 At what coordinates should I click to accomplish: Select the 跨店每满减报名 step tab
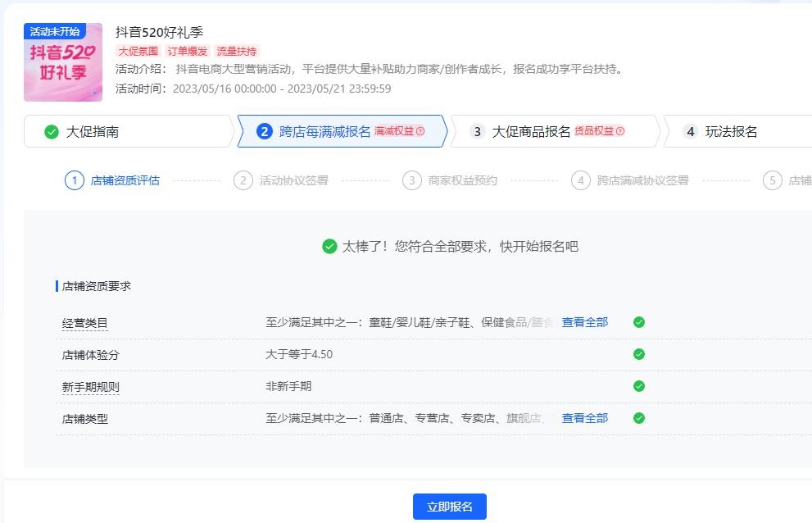point(342,132)
